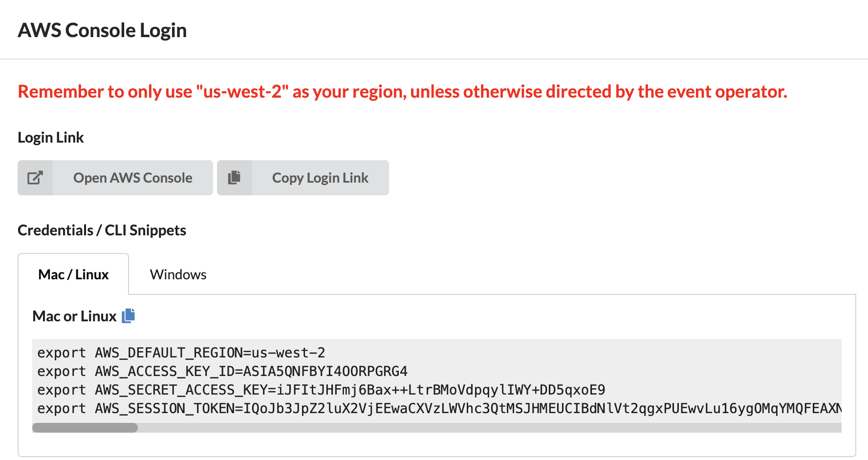868x460 pixels.
Task: Click the empty scrollbar track to the right
Action: pyautogui.click(x=490, y=428)
